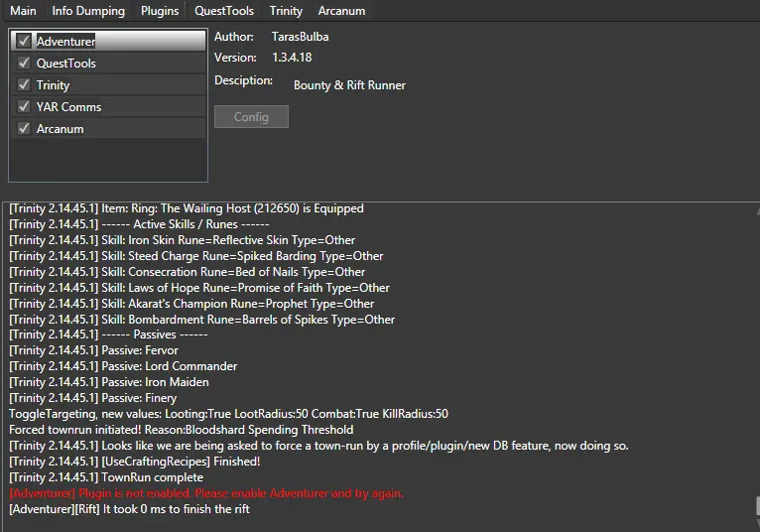The height and width of the screenshot is (532, 760).
Task: Click the Bounty & Rift Runner description
Action: tap(349, 85)
